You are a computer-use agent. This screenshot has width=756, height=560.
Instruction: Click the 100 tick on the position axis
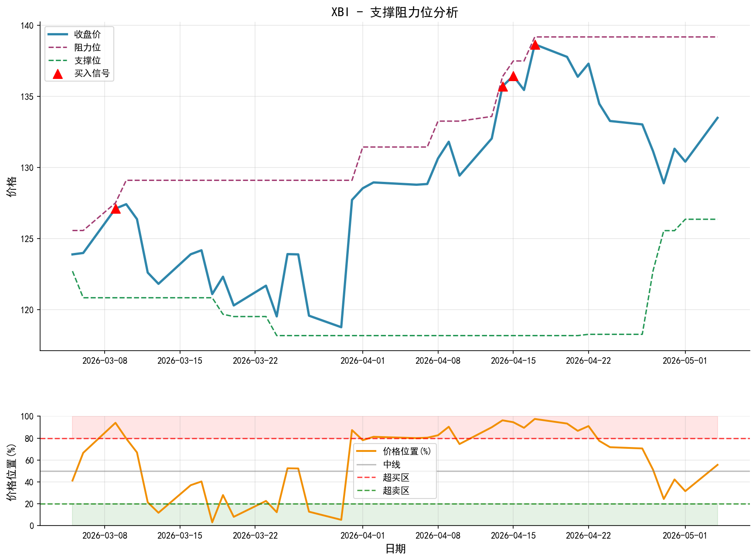(x=27, y=417)
